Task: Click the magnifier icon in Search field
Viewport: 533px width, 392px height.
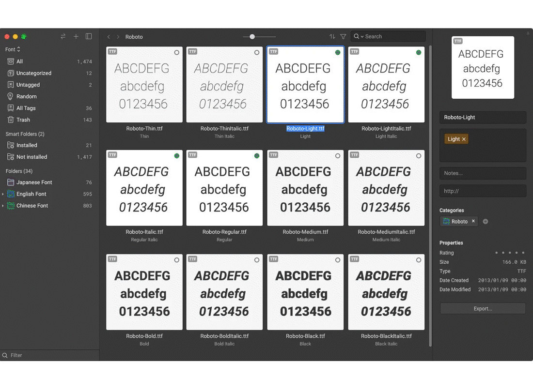Action: [356, 36]
